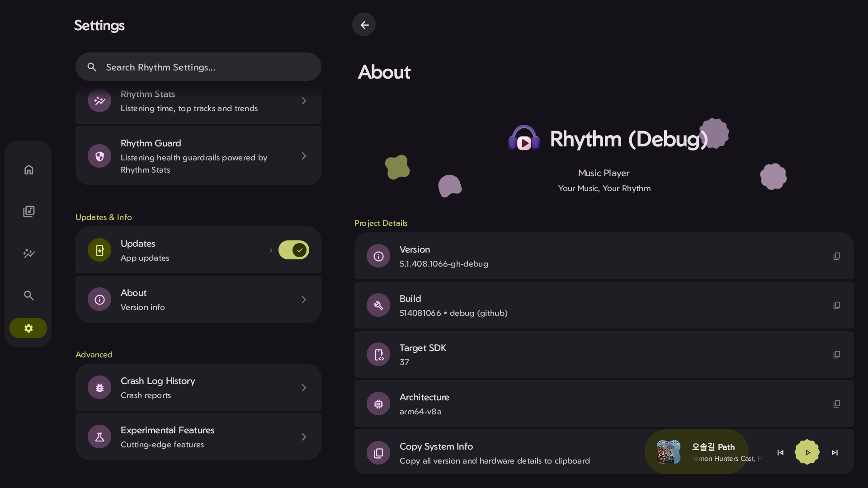The height and width of the screenshot is (488, 868).
Task: Open the About Version info item
Action: pyautogui.click(x=198, y=299)
